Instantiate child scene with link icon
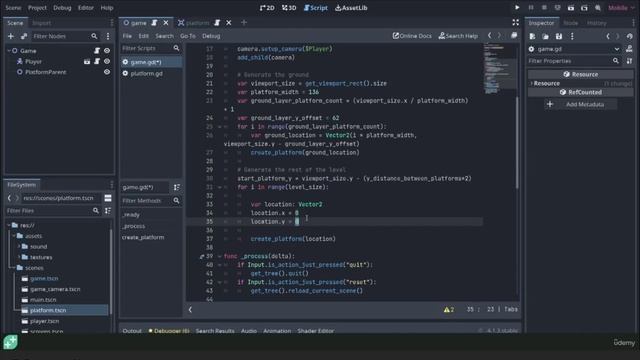The image size is (640, 360). (24, 36)
